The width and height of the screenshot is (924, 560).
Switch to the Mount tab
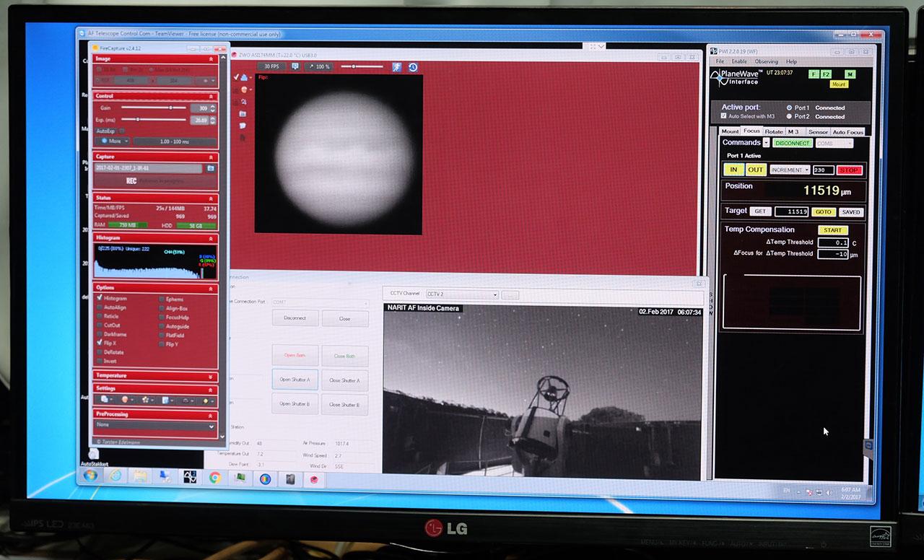[730, 131]
